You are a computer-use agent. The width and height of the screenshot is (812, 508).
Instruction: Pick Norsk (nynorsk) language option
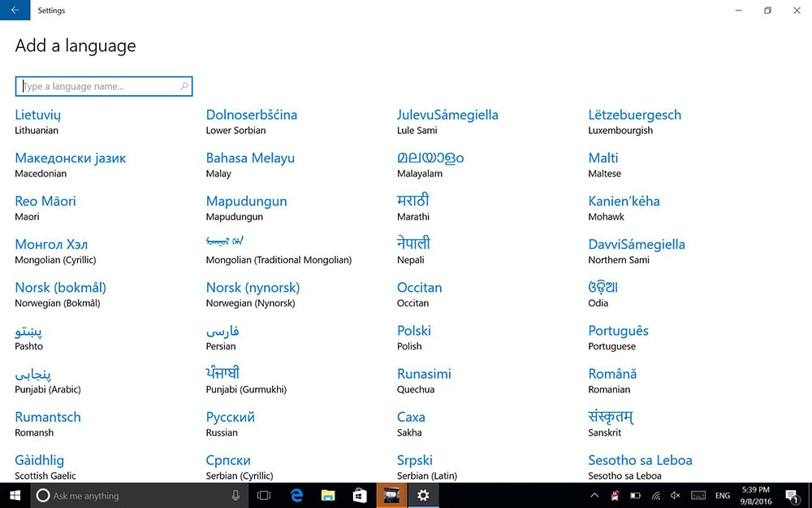coord(253,294)
